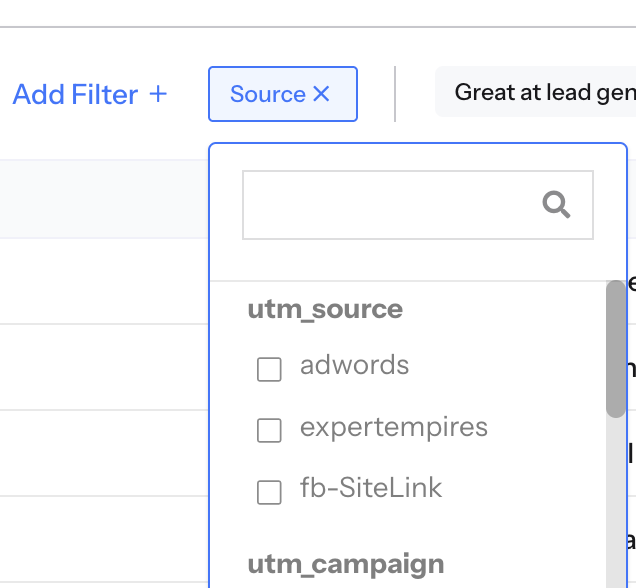Focus the filter search input box
Viewport: 636px width, 588px height.
[x=418, y=205]
